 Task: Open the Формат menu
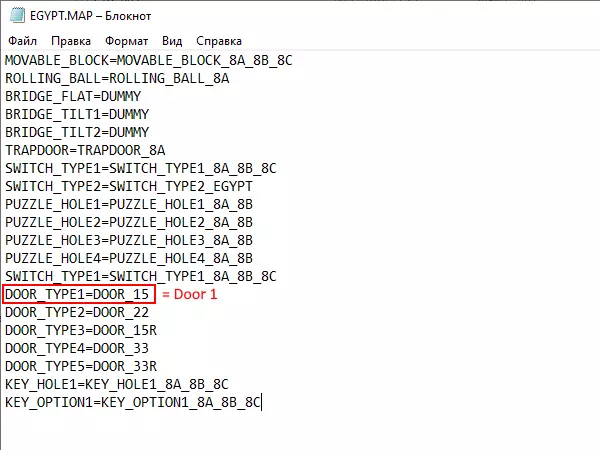click(126, 41)
